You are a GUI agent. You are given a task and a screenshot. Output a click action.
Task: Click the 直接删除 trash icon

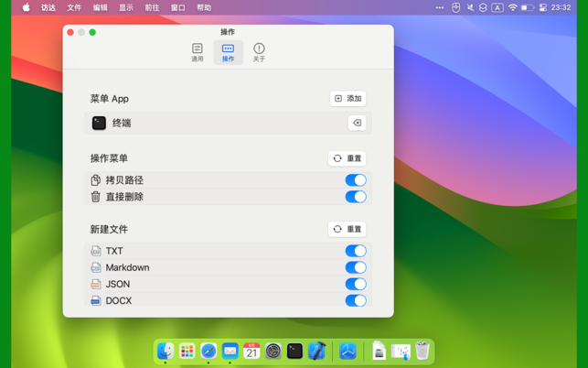click(96, 197)
